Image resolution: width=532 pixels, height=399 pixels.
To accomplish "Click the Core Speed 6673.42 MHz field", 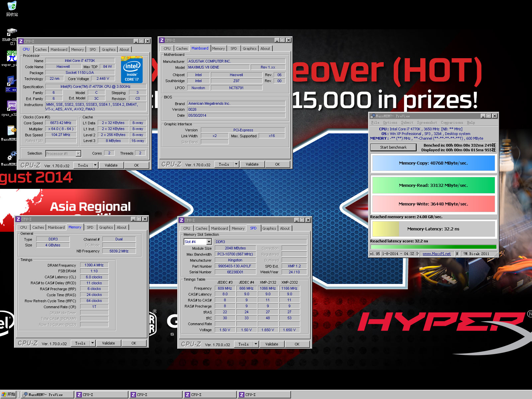I will coord(61,123).
